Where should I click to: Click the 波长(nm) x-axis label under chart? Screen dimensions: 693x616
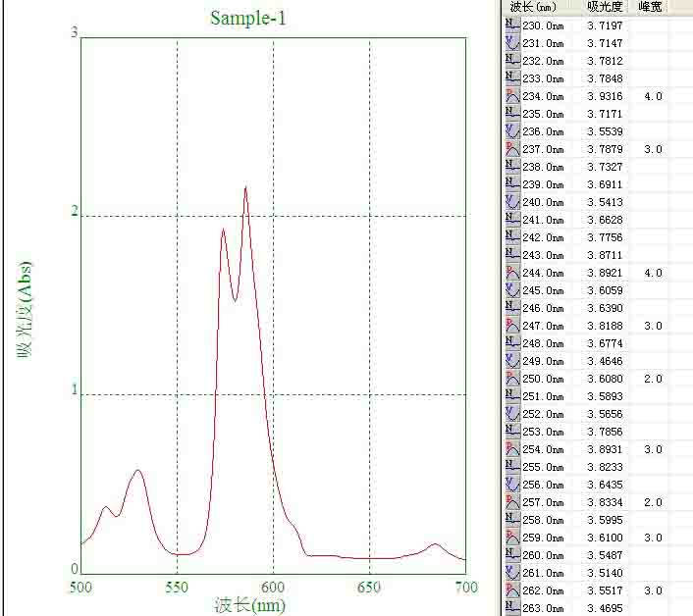point(250,605)
